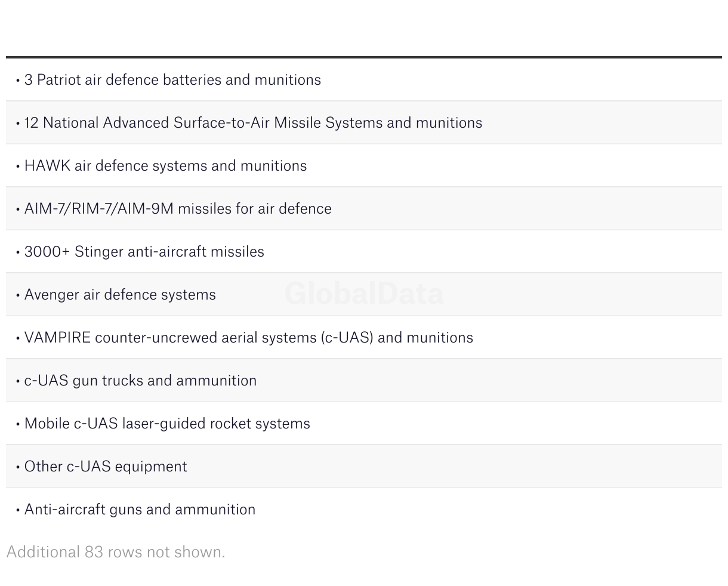Viewport: 728px width, 586px height.
Task: Click the HAWK air defence systems row
Action: pos(165,166)
